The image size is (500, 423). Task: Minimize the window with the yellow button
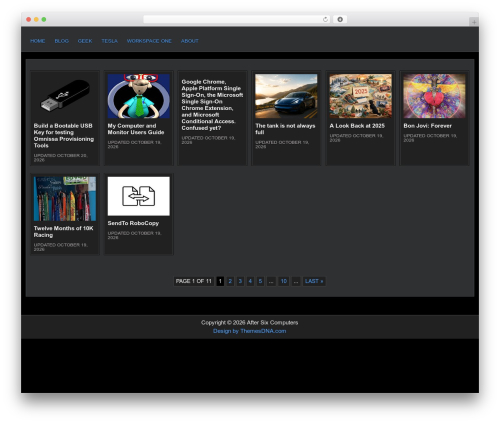36,20
